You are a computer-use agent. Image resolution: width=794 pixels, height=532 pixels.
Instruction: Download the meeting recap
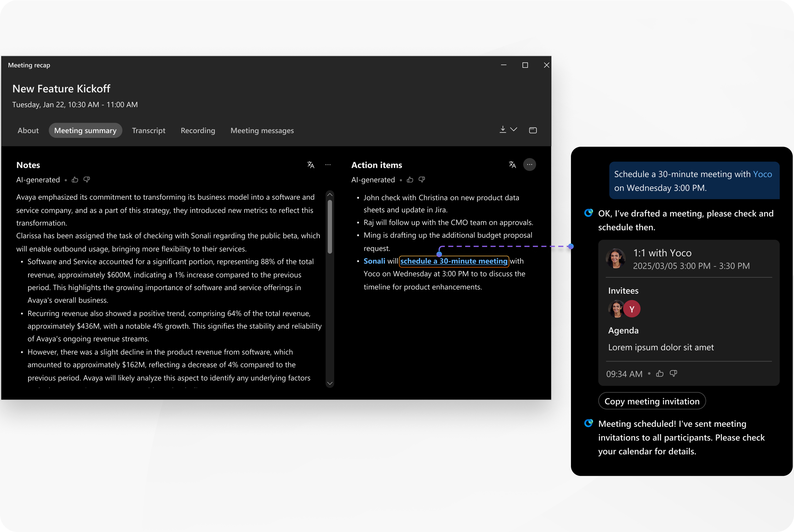point(503,129)
